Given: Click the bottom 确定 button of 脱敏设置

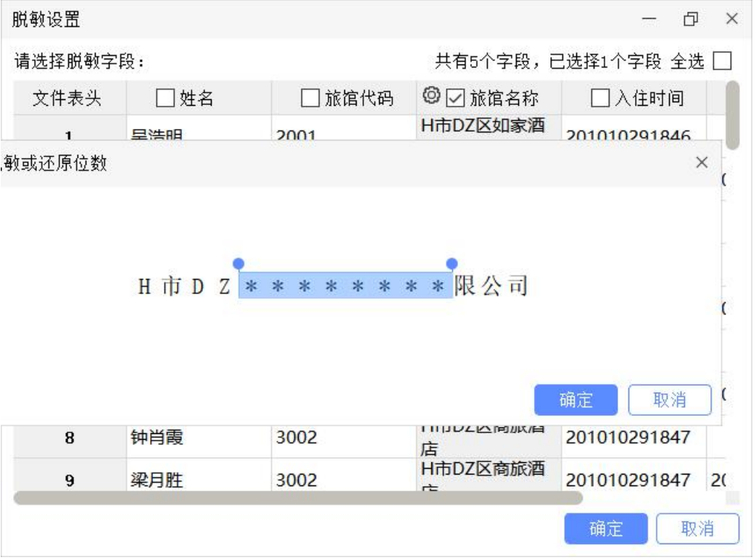Looking at the screenshot, I should click(x=596, y=529).
